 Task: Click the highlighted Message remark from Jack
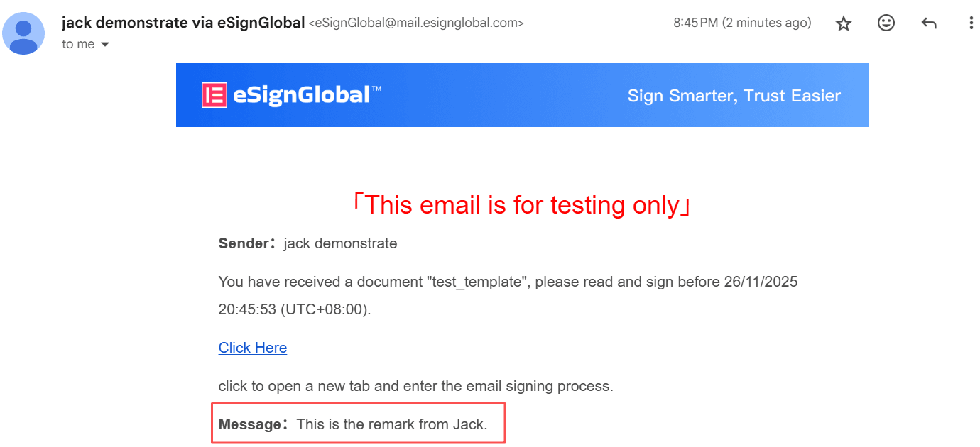359,424
